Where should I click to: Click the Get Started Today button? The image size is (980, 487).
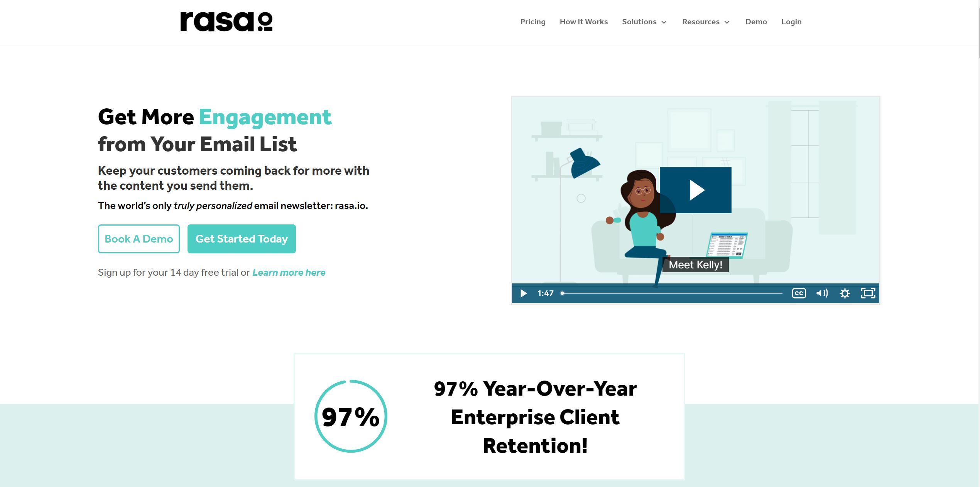click(x=242, y=239)
